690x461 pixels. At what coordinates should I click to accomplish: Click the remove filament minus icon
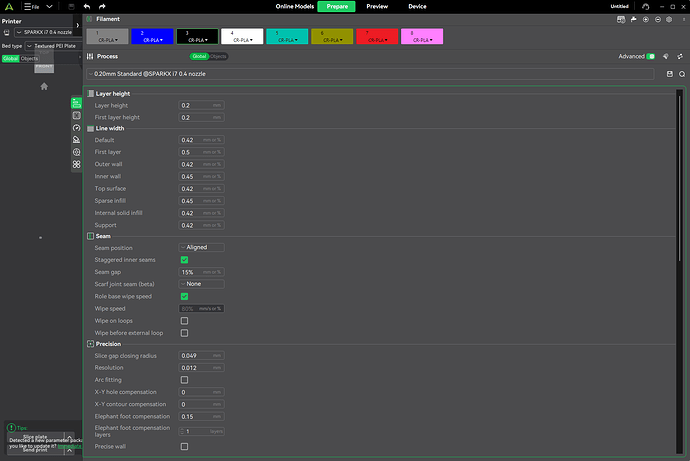(659, 19)
